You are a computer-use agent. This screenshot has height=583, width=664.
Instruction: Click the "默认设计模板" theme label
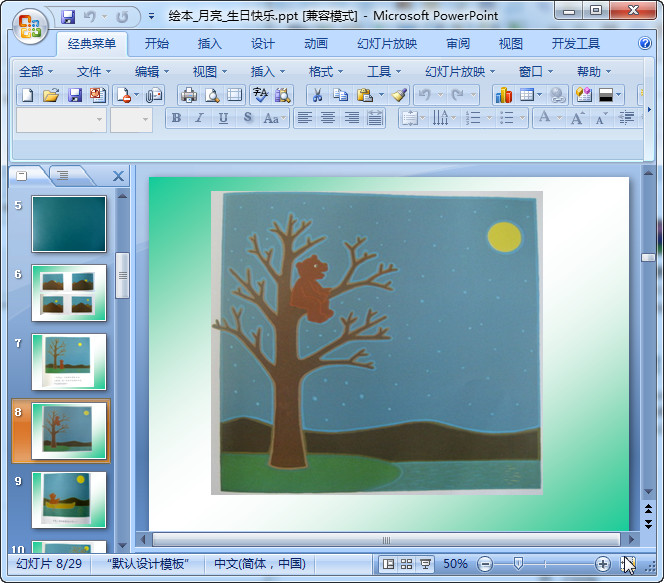(x=147, y=564)
